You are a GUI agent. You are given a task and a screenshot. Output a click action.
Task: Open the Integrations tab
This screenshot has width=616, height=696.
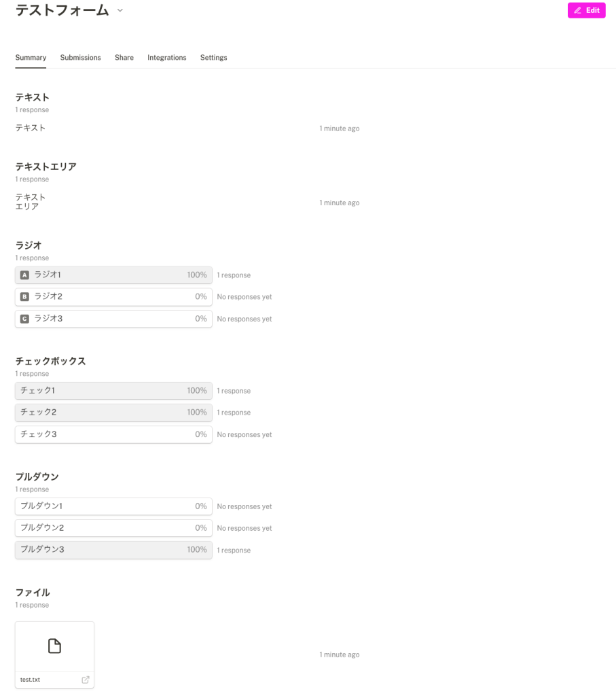coord(167,58)
